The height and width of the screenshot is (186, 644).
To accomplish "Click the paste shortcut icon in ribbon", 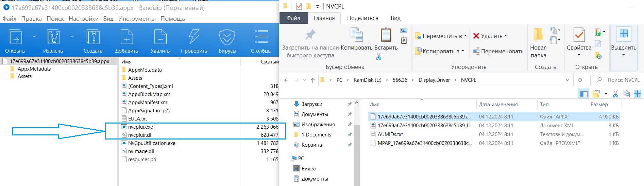I will click(404, 40).
